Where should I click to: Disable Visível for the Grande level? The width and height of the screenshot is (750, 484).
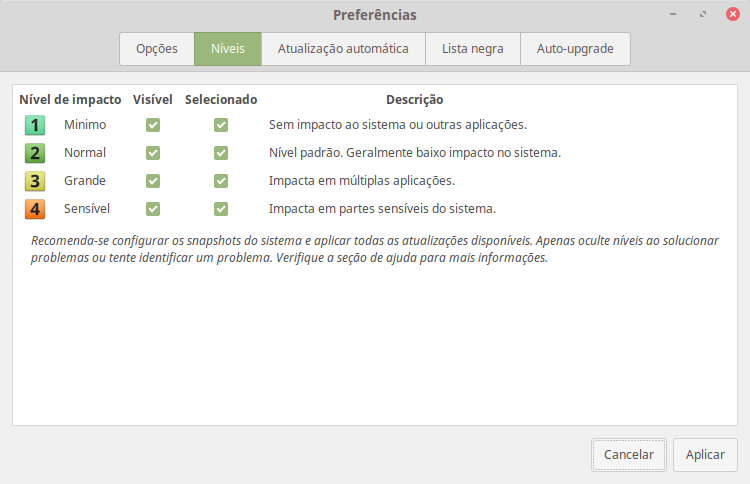(x=153, y=181)
